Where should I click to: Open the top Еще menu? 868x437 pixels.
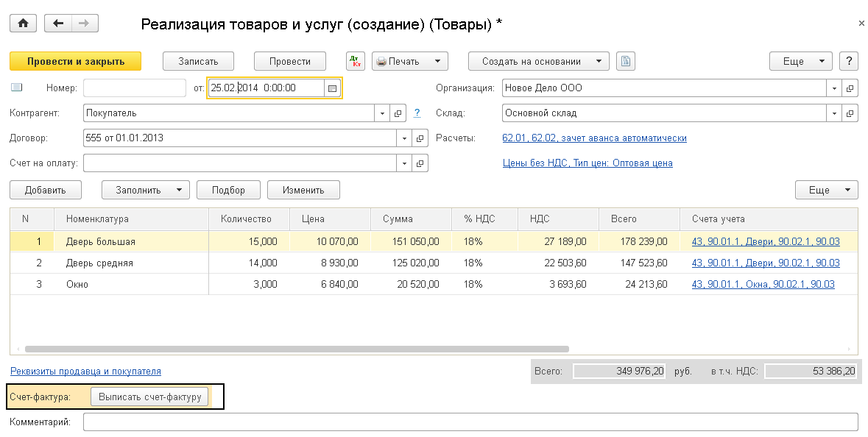click(x=800, y=62)
